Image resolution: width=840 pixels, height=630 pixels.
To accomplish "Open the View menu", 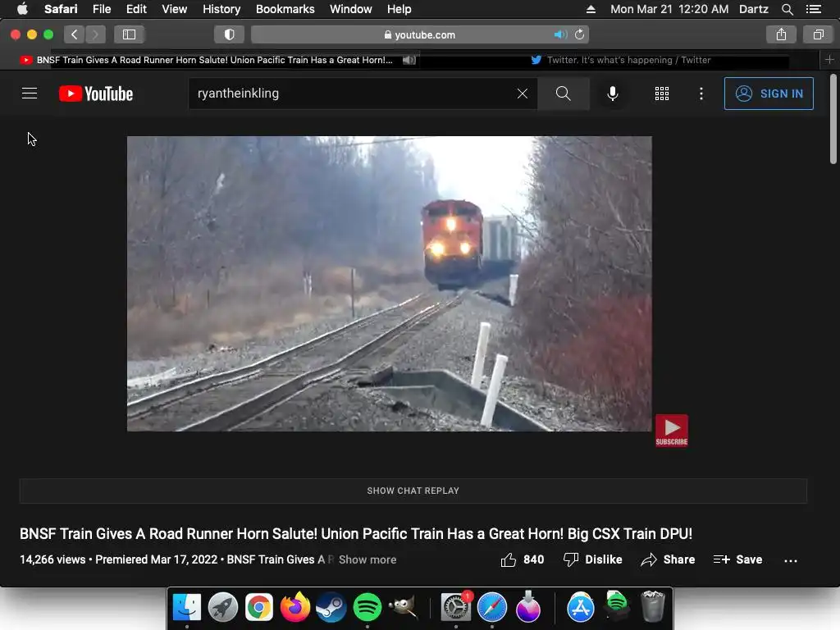I will click(174, 9).
